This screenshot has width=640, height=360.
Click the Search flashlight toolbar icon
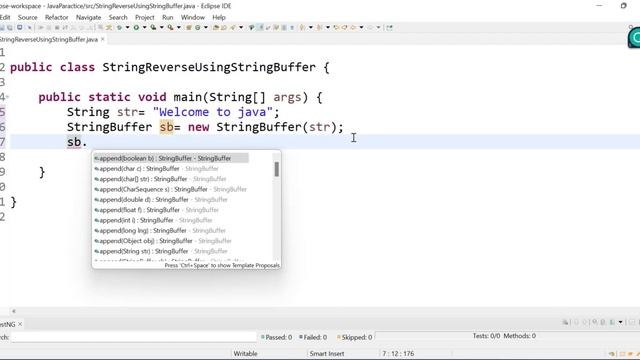click(x=233, y=28)
